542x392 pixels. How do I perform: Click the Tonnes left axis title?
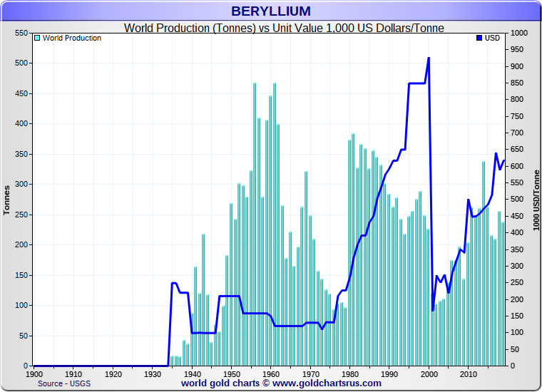(x=7, y=200)
